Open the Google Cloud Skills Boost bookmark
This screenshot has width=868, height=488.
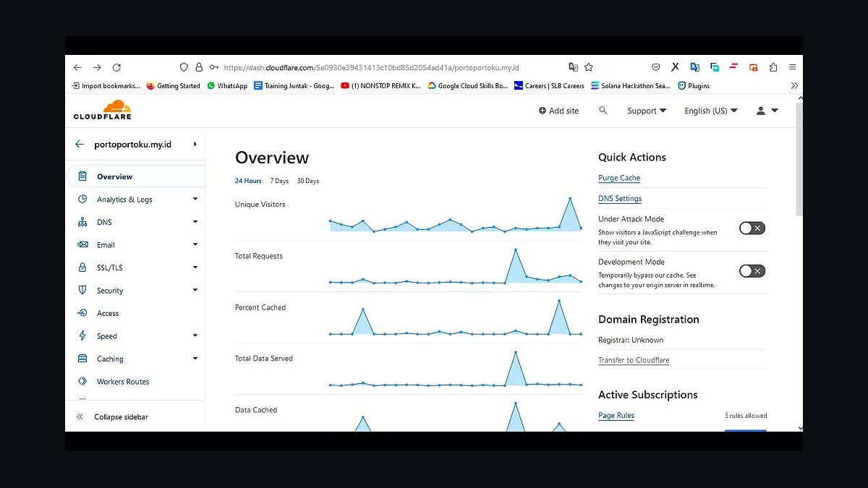tap(467, 85)
